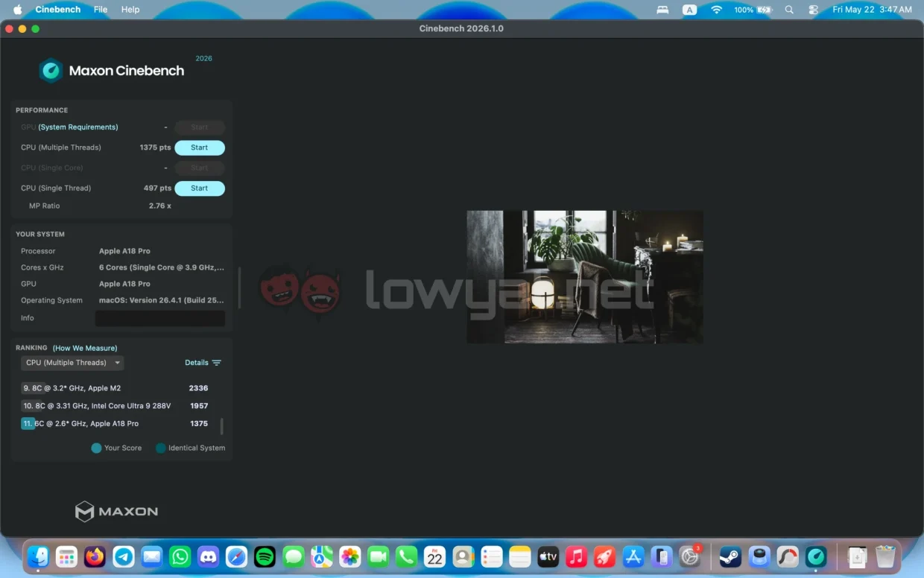The width and height of the screenshot is (924, 578).
Task: Open Firefox from the Dock
Action: 95,556
